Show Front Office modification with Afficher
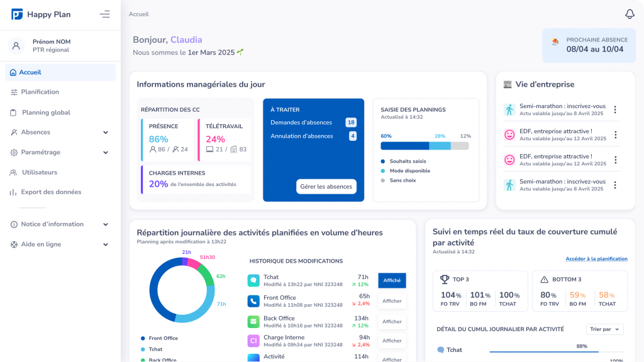This screenshot has width=644, height=362. 392,301
